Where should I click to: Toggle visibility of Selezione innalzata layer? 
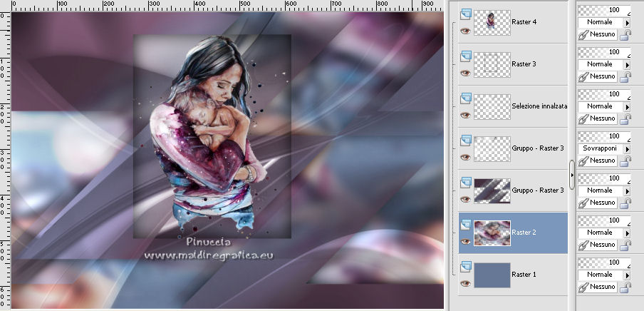465,115
